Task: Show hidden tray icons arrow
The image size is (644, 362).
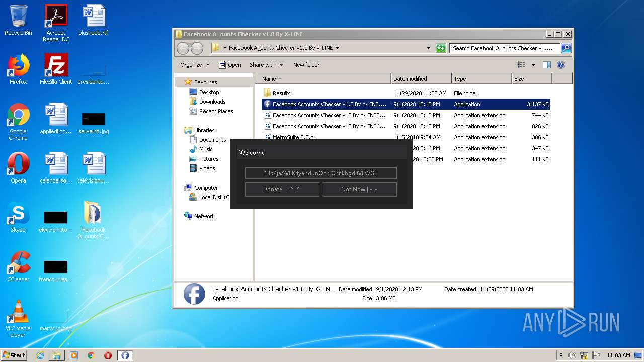Action: tap(561, 355)
